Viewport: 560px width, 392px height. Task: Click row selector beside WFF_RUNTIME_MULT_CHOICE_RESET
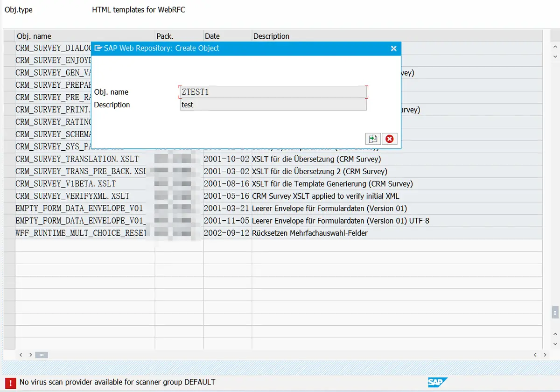[9, 233]
